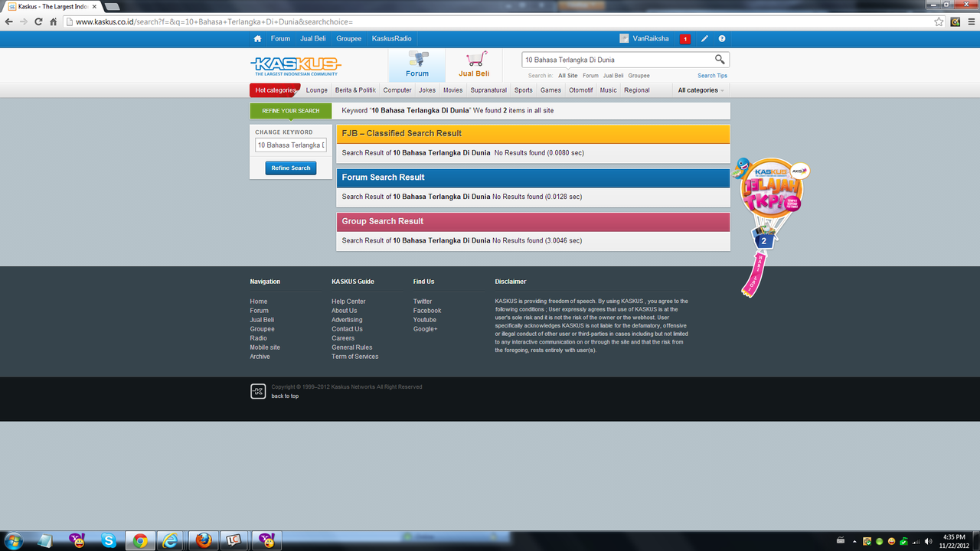The height and width of the screenshot is (551, 980).
Task: Open the Jokes category
Action: click(427, 90)
